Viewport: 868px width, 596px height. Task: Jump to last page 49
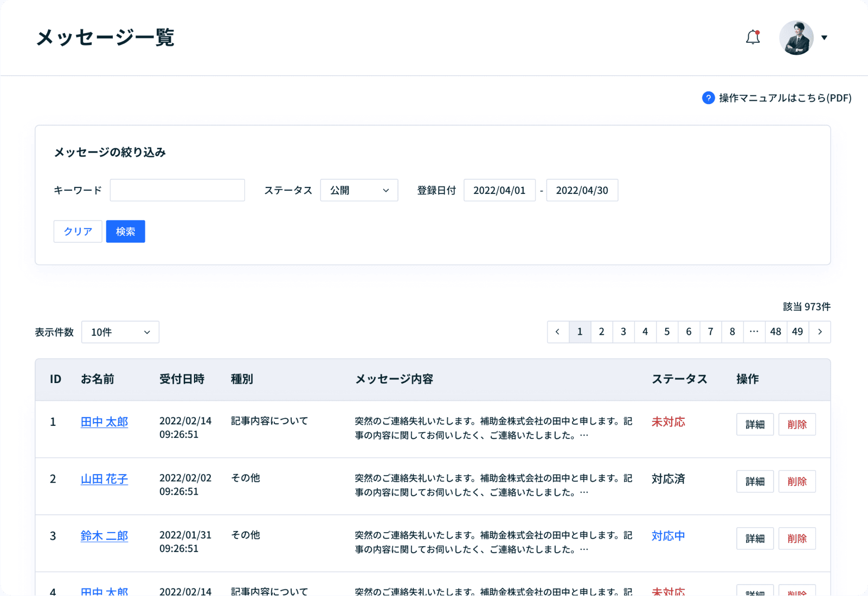(x=798, y=332)
